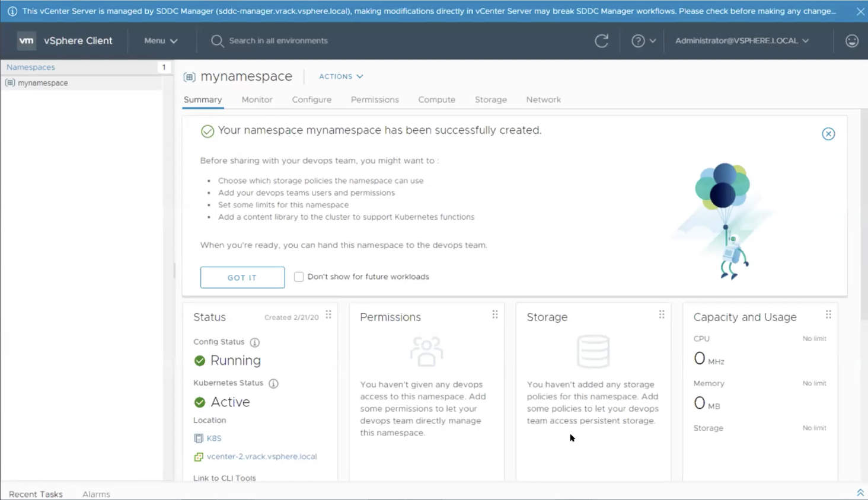Image resolution: width=868 pixels, height=500 pixels.
Task: Expand the bottom Recent Tasks panel arrows
Action: (x=860, y=493)
